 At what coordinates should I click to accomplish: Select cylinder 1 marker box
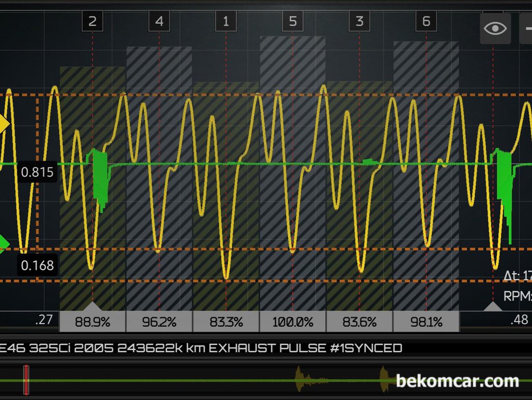(226, 21)
